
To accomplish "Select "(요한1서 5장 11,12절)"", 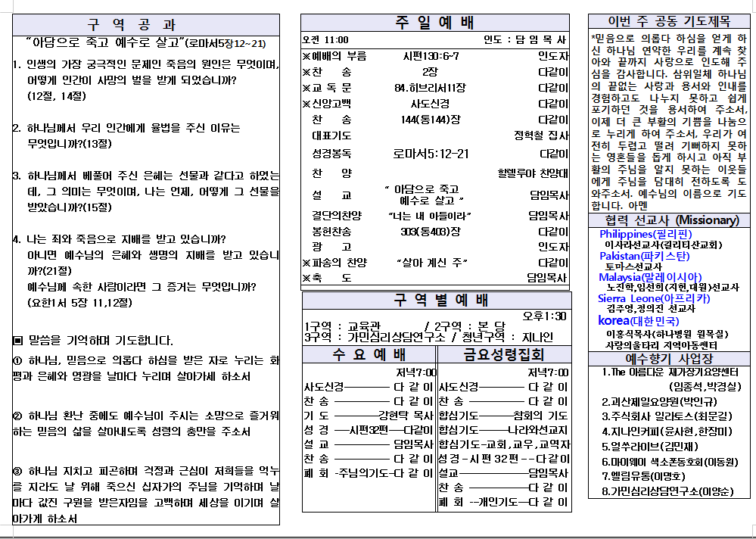I will click(x=80, y=303).
